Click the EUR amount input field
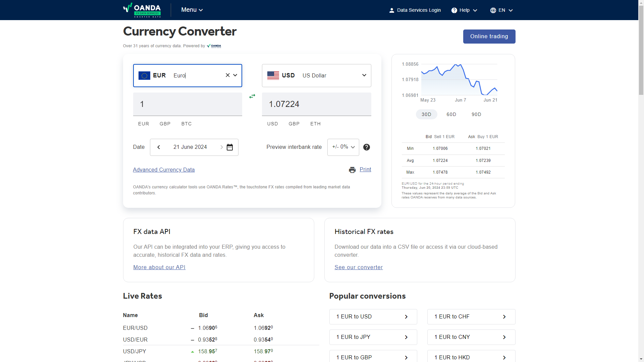644x362 pixels. pyautogui.click(x=187, y=104)
